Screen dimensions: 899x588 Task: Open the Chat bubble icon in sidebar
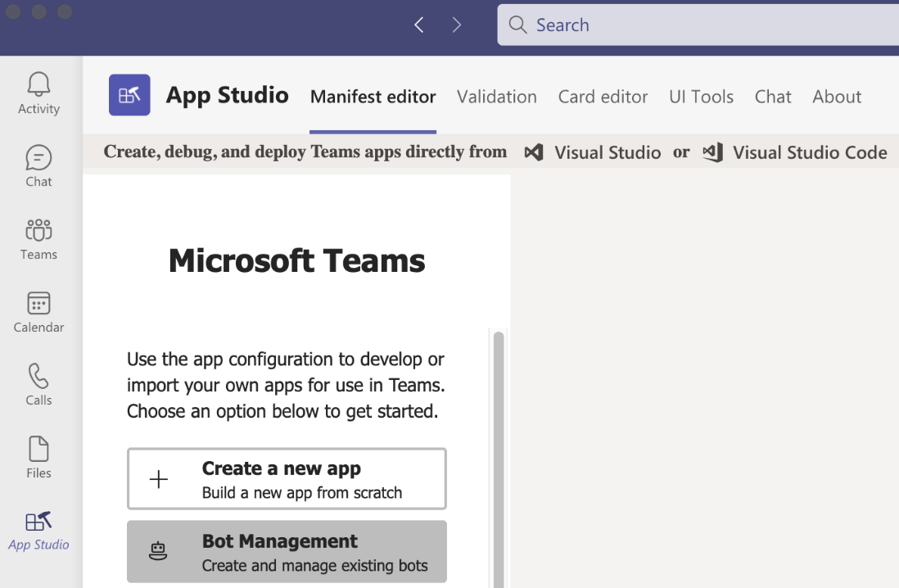(x=38, y=158)
